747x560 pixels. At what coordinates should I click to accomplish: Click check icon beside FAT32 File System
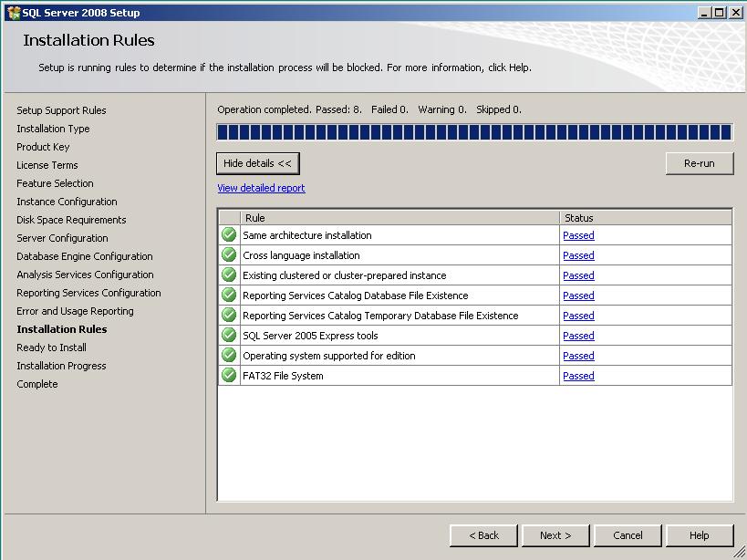click(229, 375)
